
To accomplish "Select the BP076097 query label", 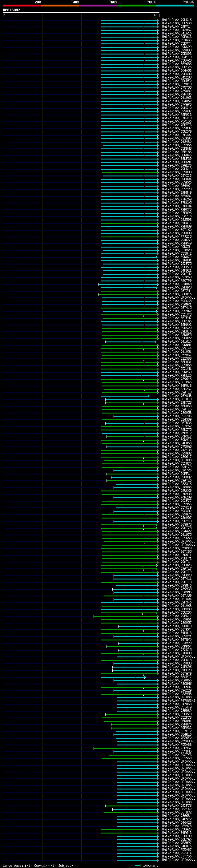I will coord(11,10).
